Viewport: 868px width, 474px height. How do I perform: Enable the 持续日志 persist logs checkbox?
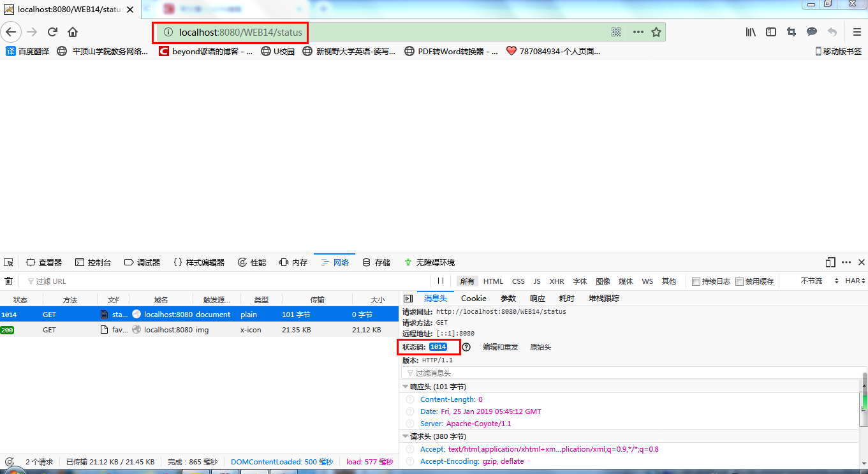pos(696,281)
